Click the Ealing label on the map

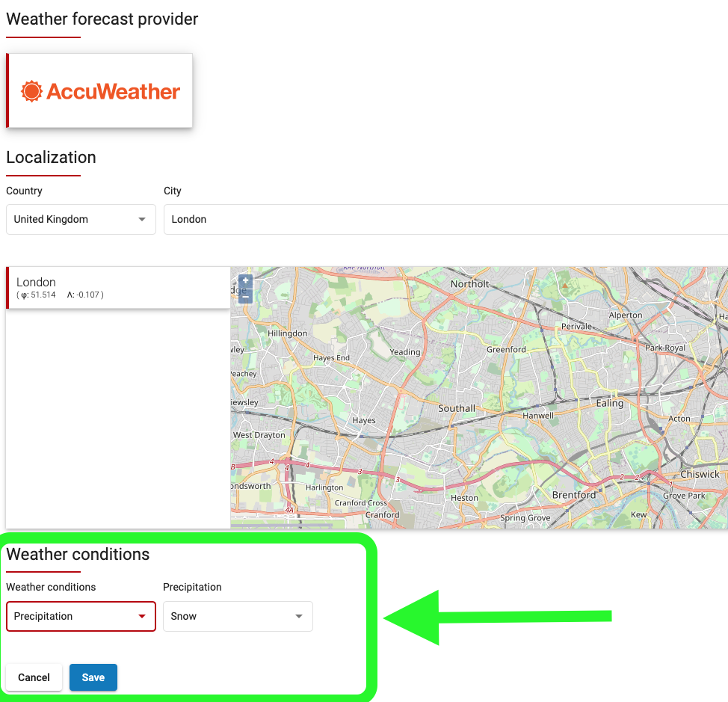point(610,403)
